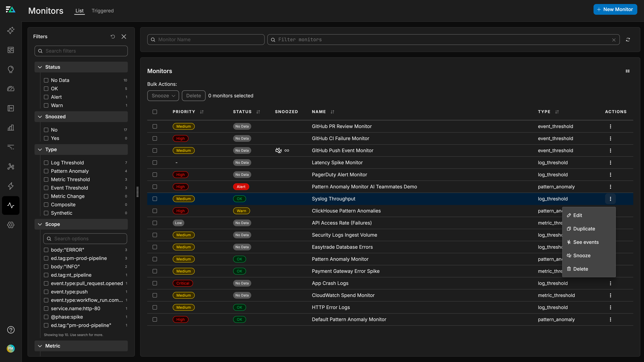
Task: Choose Snooze in the context menu
Action: click(x=589, y=256)
